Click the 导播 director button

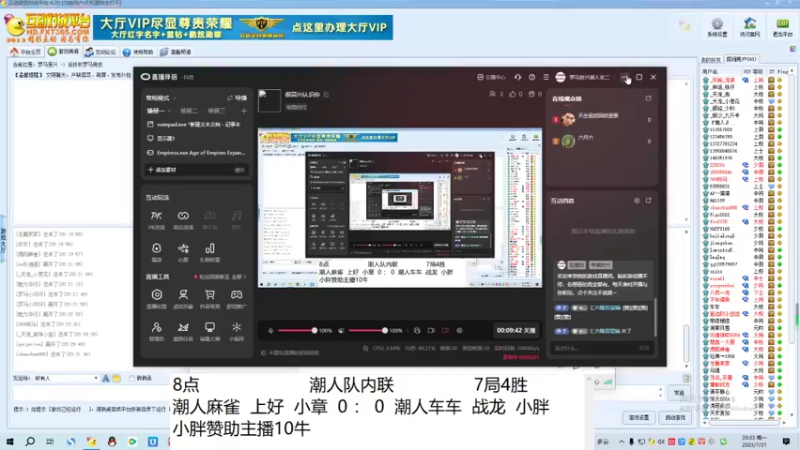pyautogui.click(x=237, y=98)
